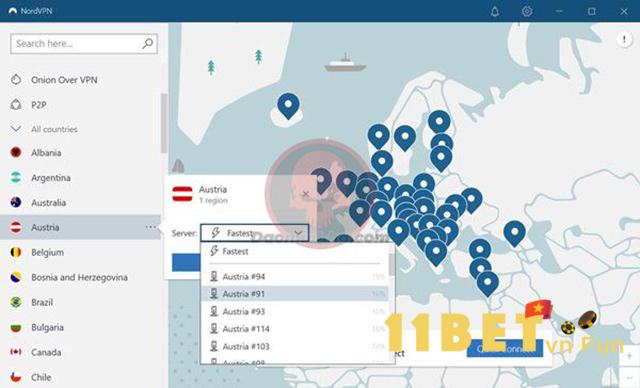The width and height of the screenshot is (640, 388).
Task: Click the Canada flag icon
Action: [16, 352]
